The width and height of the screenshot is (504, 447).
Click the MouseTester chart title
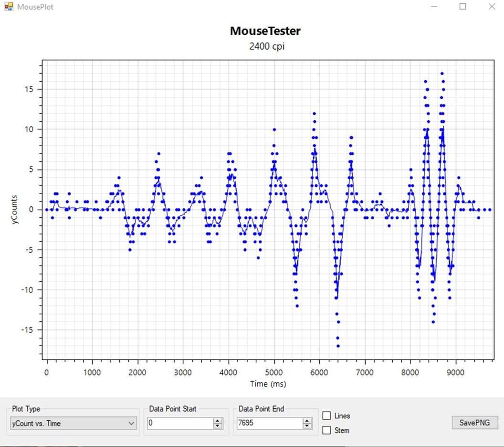tap(265, 31)
